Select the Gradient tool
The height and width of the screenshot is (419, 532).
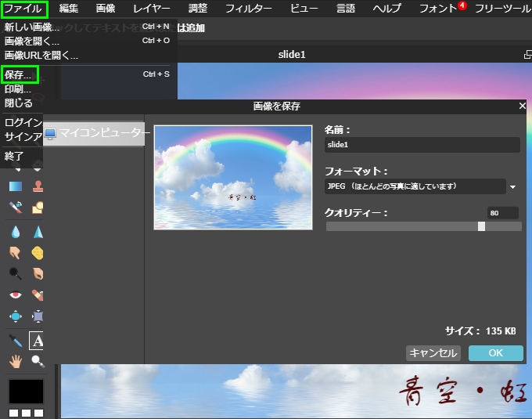pyautogui.click(x=16, y=186)
